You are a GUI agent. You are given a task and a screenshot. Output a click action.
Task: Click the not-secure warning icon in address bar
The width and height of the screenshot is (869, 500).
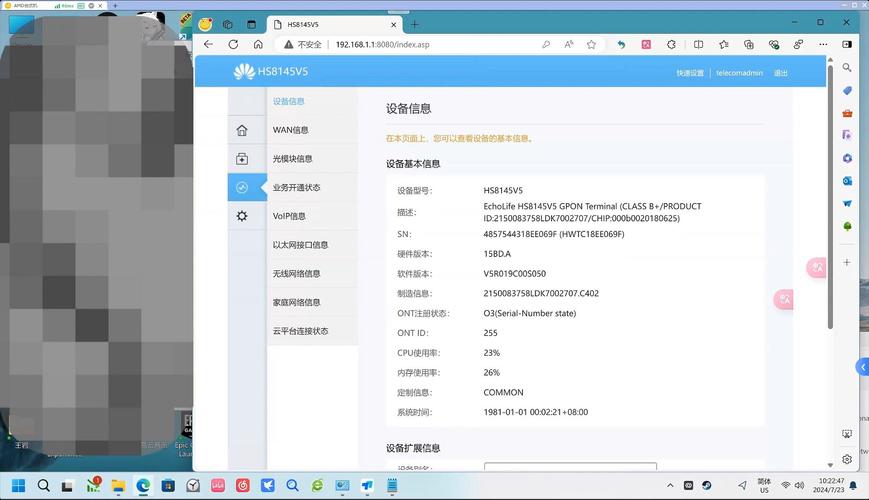point(288,44)
